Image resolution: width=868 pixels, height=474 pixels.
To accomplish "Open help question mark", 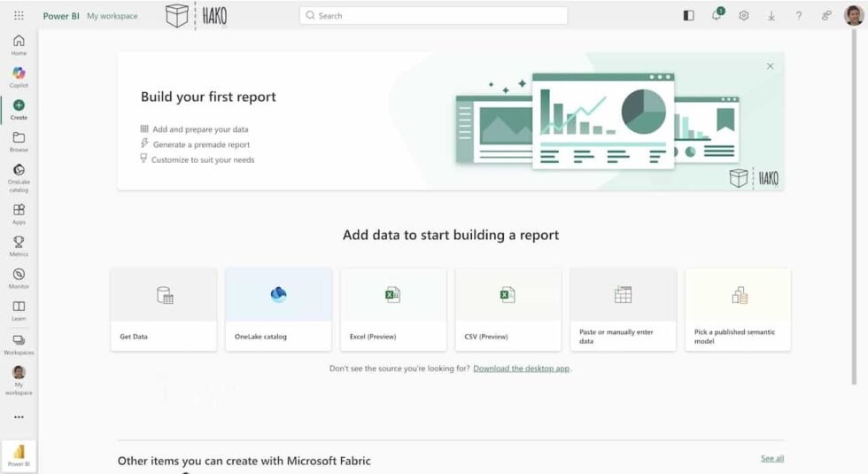I will [799, 16].
